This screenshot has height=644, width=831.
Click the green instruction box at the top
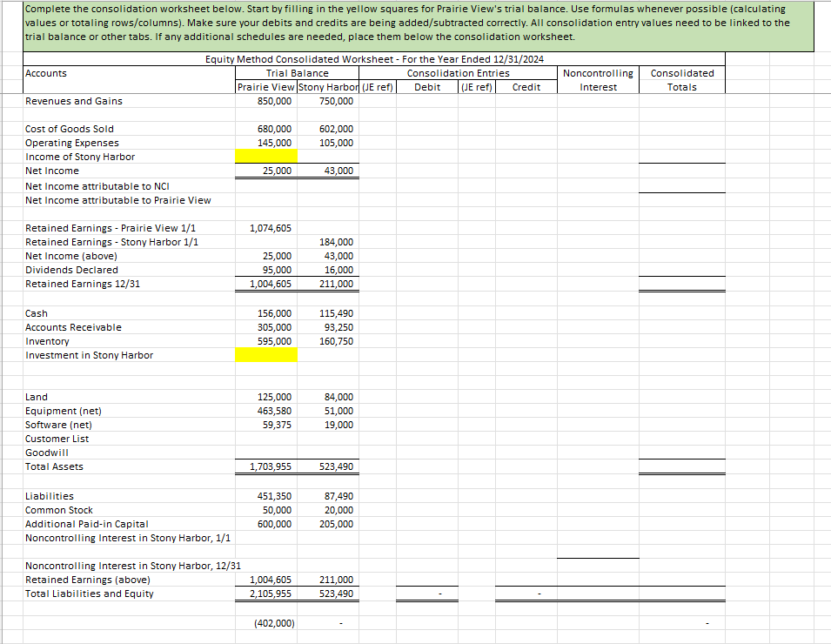point(415,25)
